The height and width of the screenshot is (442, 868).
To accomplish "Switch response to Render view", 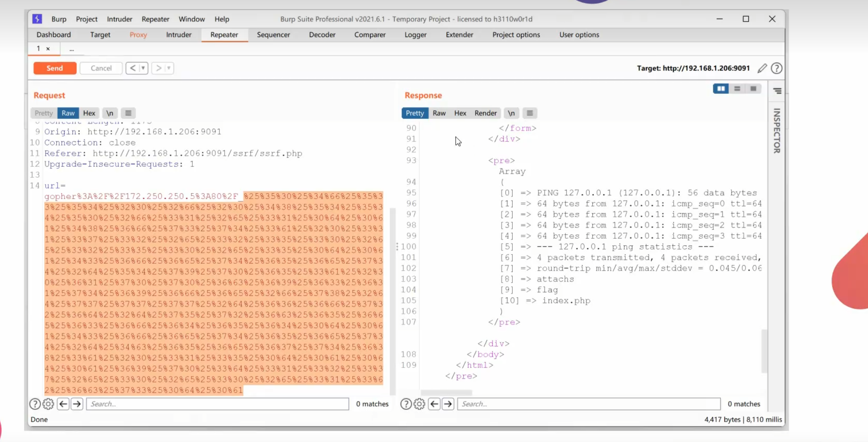I will [485, 113].
